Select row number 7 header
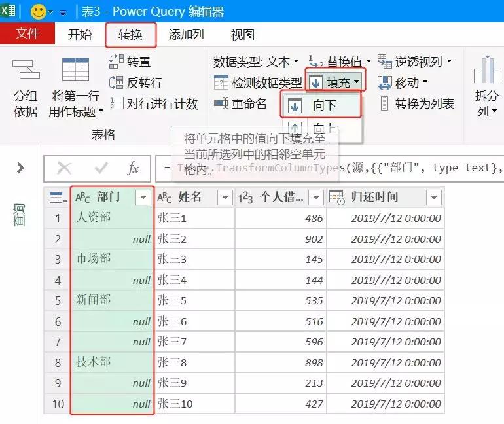The image size is (504, 424). click(x=57, y=342)
